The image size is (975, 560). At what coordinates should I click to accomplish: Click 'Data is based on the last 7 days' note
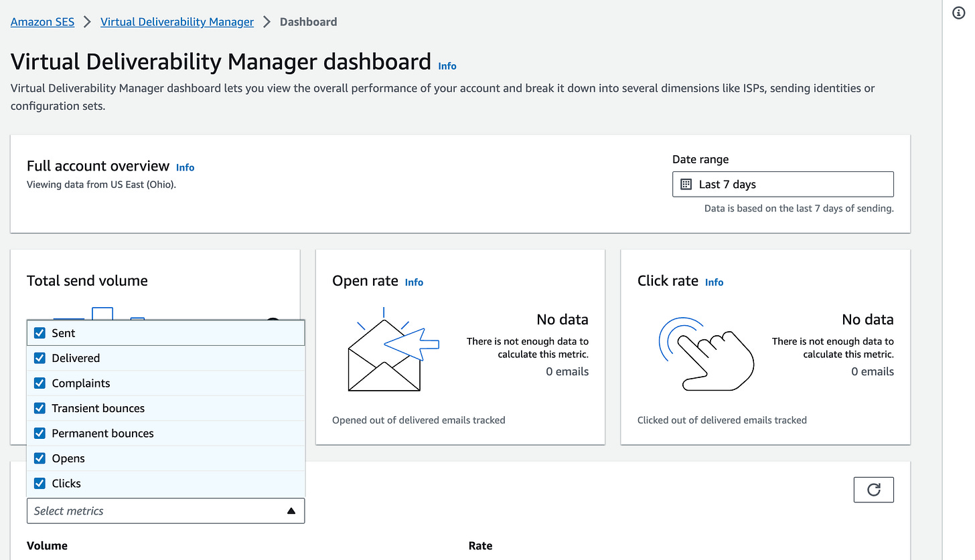tap(799, 209)
